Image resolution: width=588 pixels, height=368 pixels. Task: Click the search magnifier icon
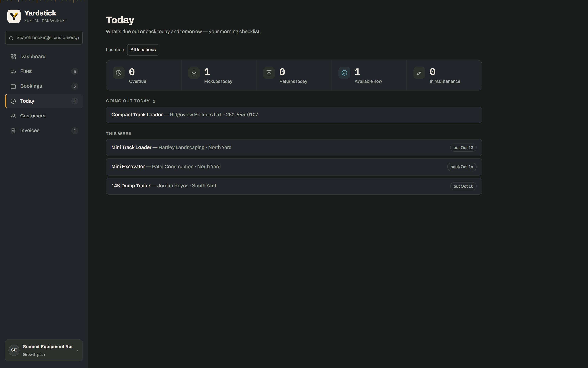click(x=11, y=38)
